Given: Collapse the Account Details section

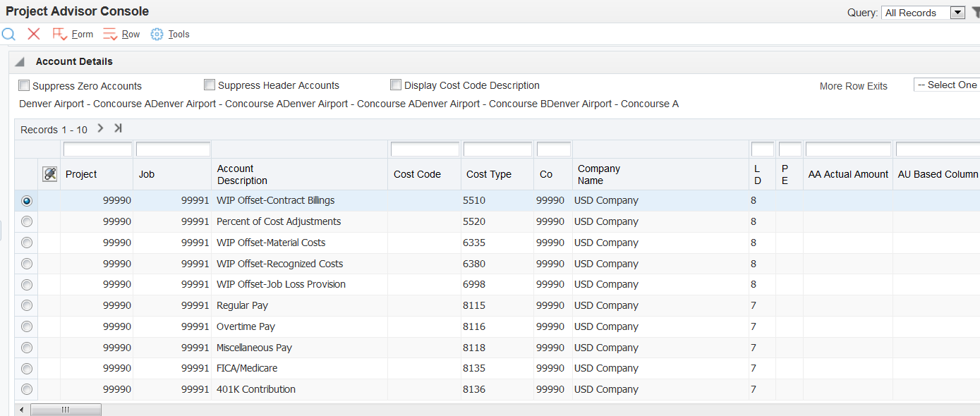Looking at the screenshot, I should click(x=20, y=62).
